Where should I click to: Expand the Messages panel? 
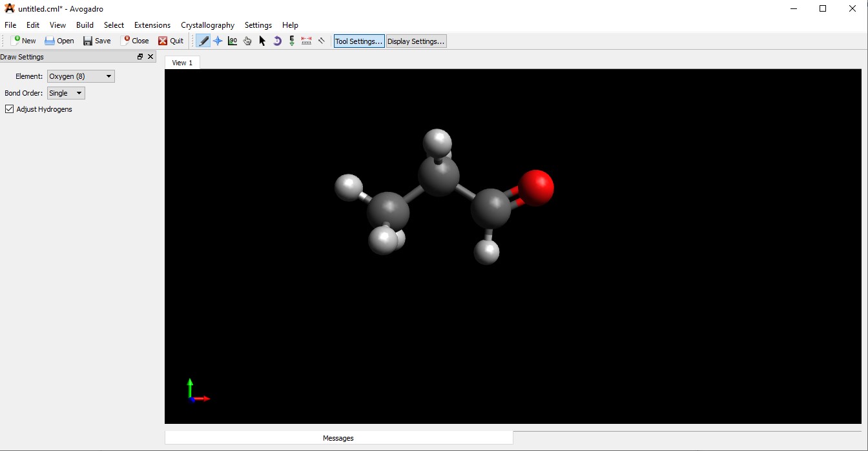[x=338, y=437]
